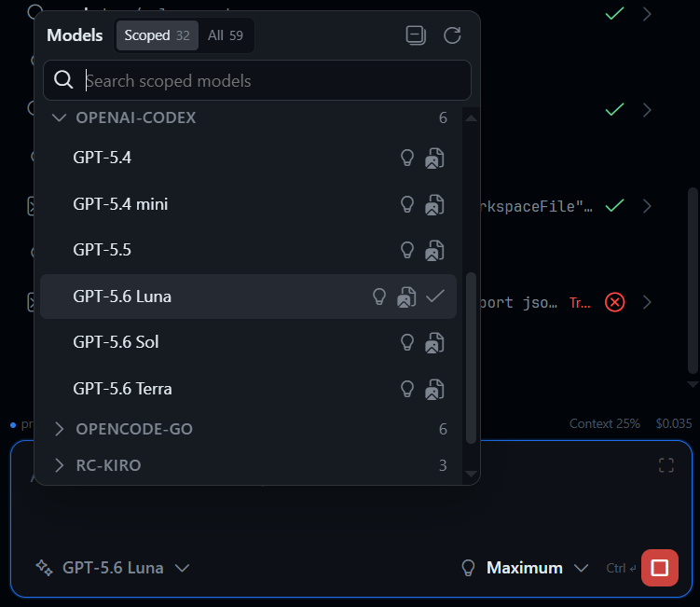Screen dimensions: 700x607
Task: Click the red 'Tr…' error text
Action: (x=580, y=303)
